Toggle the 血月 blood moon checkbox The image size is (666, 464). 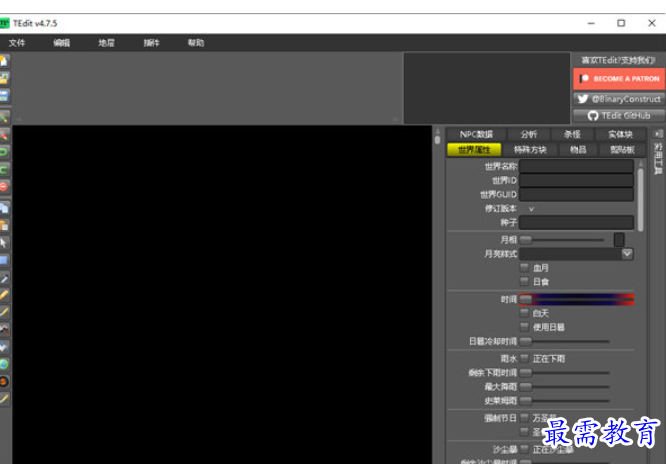click(x=525, y=267)
